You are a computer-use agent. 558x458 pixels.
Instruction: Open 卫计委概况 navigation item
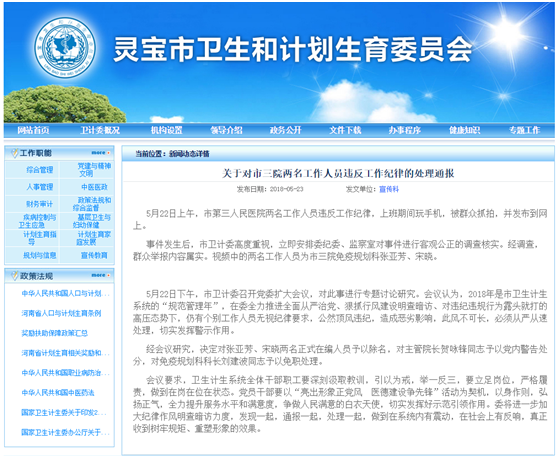100,130
